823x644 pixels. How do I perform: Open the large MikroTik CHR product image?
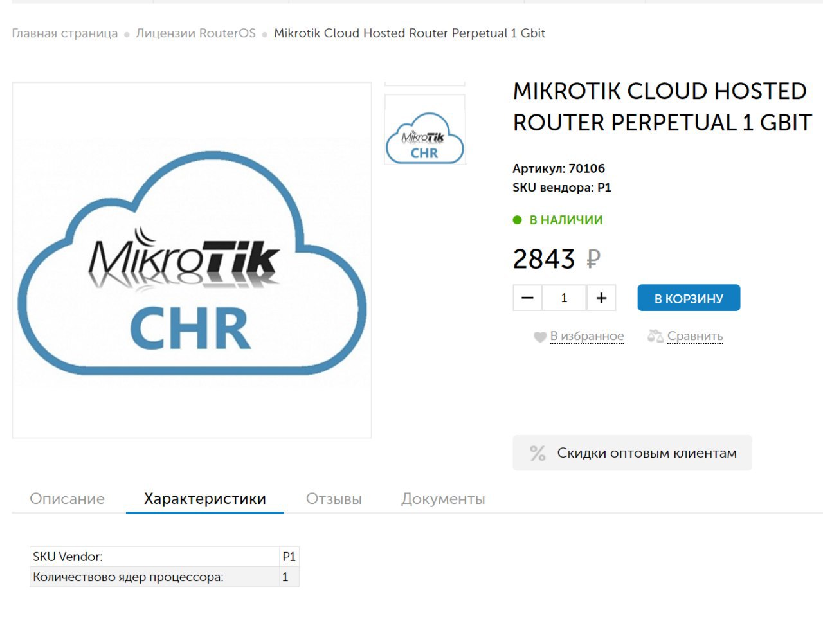coord(192,260)
